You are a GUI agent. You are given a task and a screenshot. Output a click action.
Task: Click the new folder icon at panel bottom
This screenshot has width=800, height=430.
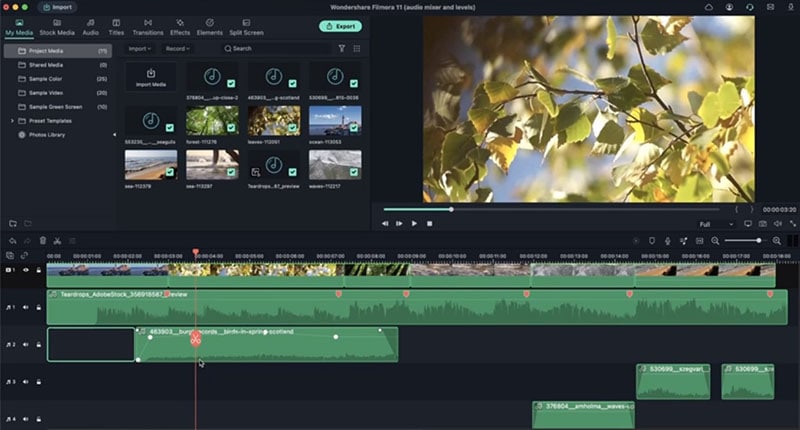click(x=13, y=223)
